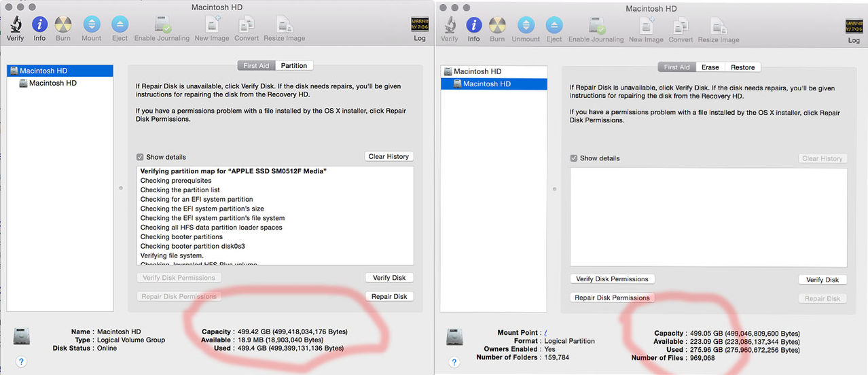The height and width of the screenshot is (375, 868).
Task: Click 'Checking booter partition disk0s3' log line
Action: (x=192, y=246)
